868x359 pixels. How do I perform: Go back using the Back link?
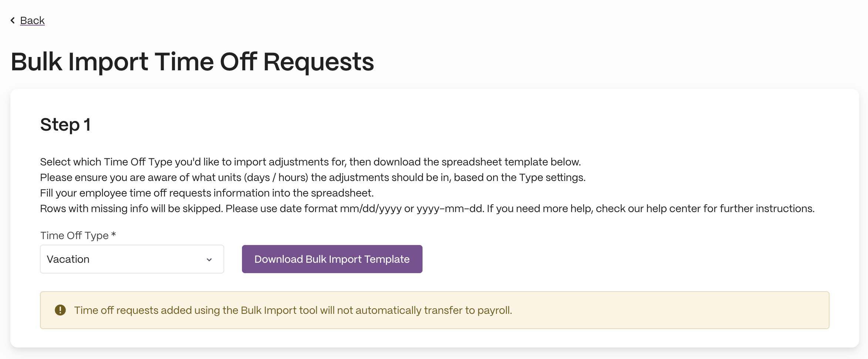tap(32, 20)
